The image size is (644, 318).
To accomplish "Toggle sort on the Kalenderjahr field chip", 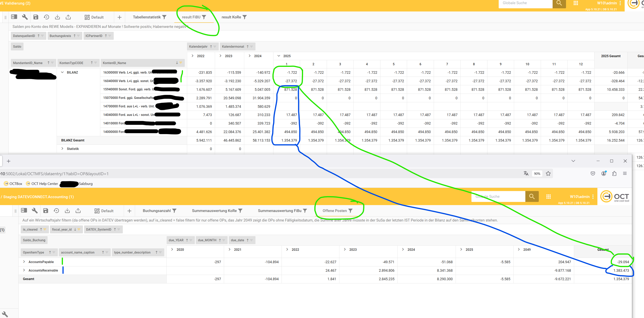I will coord(211,47).
